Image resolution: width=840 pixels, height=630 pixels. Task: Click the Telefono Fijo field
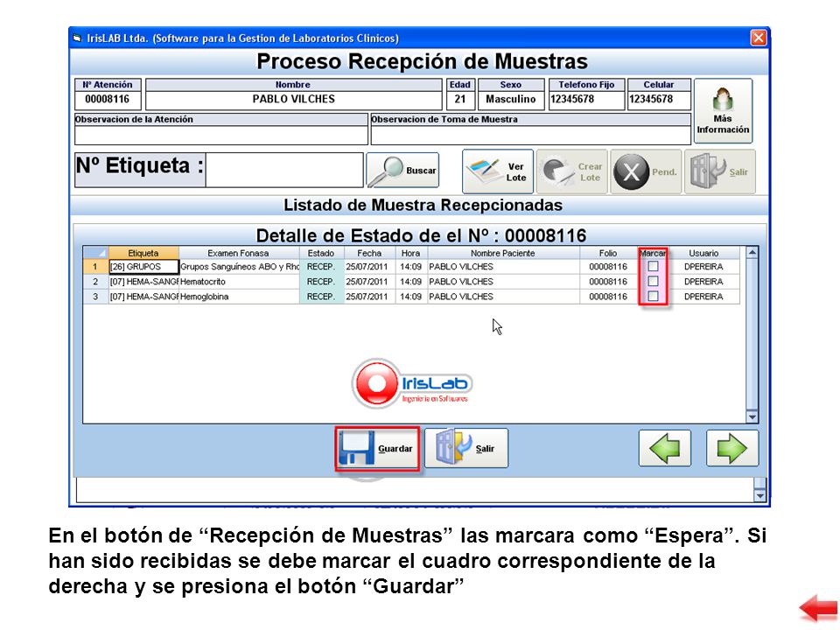[x=586, y=100]
